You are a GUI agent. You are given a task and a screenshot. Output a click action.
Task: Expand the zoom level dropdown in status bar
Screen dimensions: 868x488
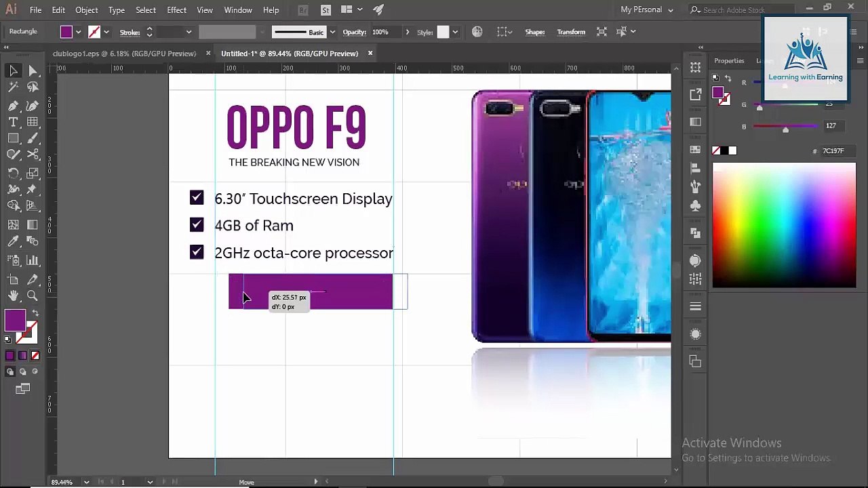coord(86,482)
